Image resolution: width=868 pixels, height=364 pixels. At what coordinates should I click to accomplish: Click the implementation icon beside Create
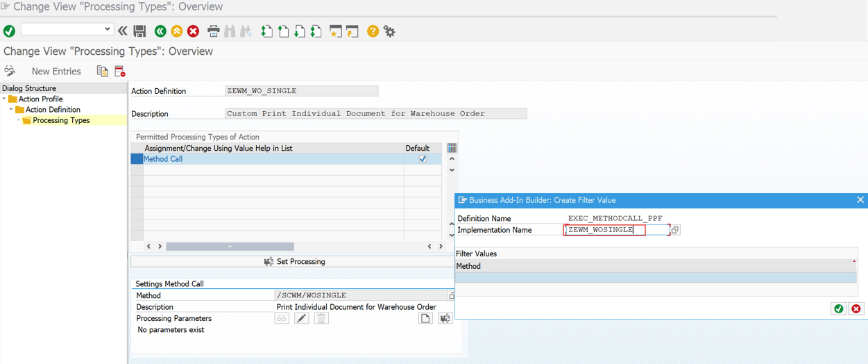pyautogui.click(x=445, y=318)
